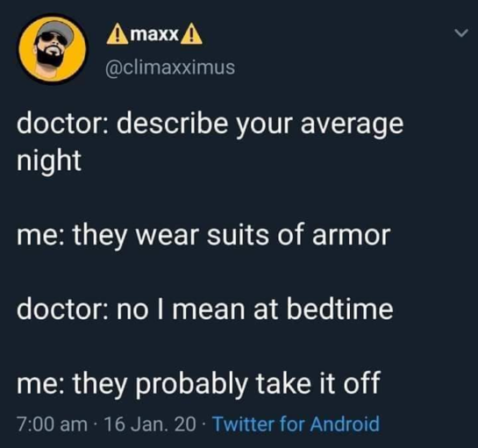This screenshot has height=448, width=478.
Task: Click the warning emoji after maxx name
Action: [x=191, y=35]
